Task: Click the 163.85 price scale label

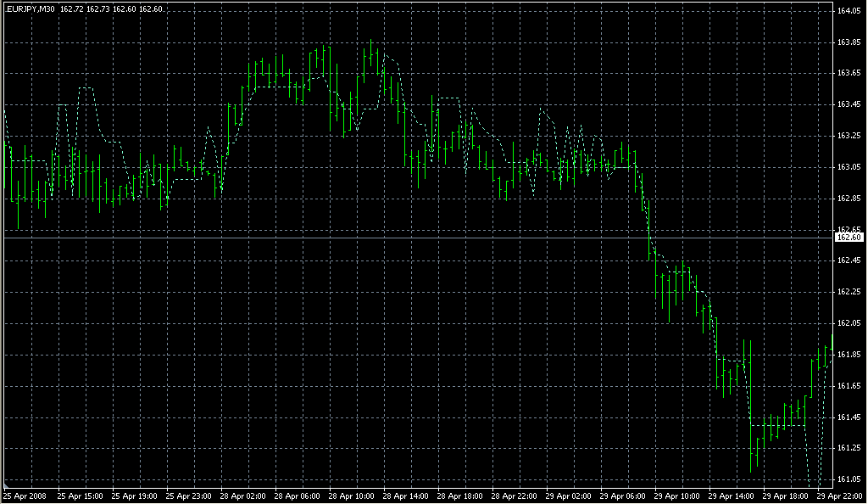Action: 849,42
